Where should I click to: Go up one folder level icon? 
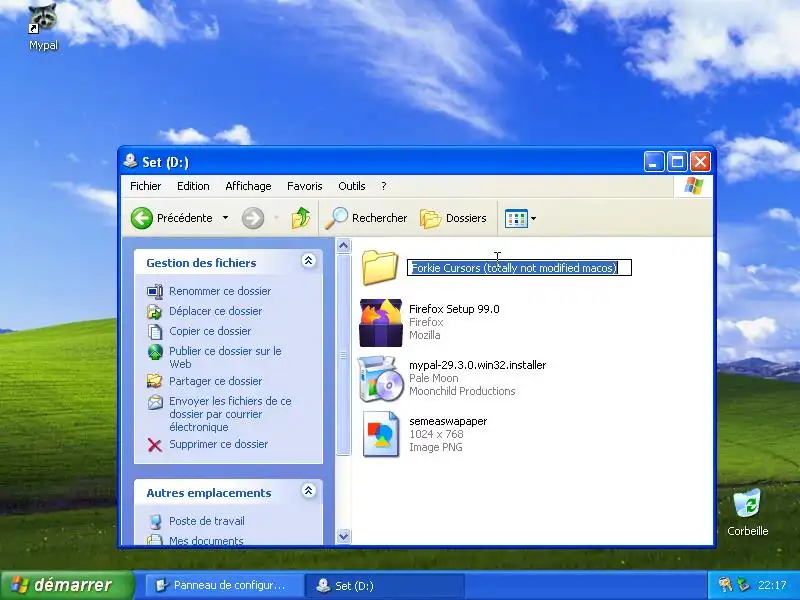pyautogui.click(x=301, y=218)
